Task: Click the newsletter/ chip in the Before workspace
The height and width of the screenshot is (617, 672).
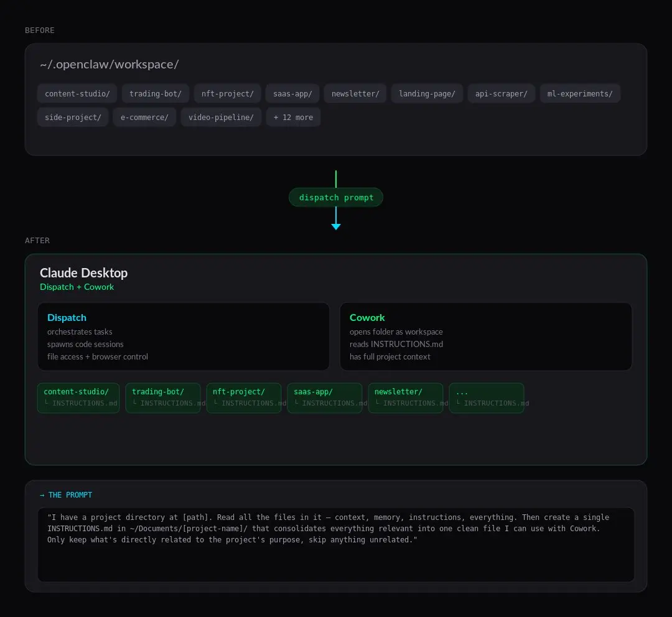Action: (x=355, y=93)
